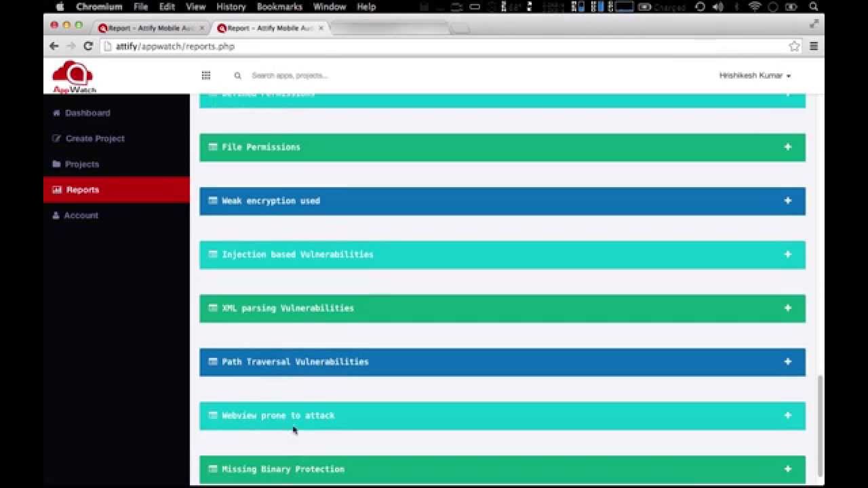Image resolution: width=868 pixels, height=488 pixels.
Task: Expand Path Traversal Vulnerabilities section
Action: [788, 361]
